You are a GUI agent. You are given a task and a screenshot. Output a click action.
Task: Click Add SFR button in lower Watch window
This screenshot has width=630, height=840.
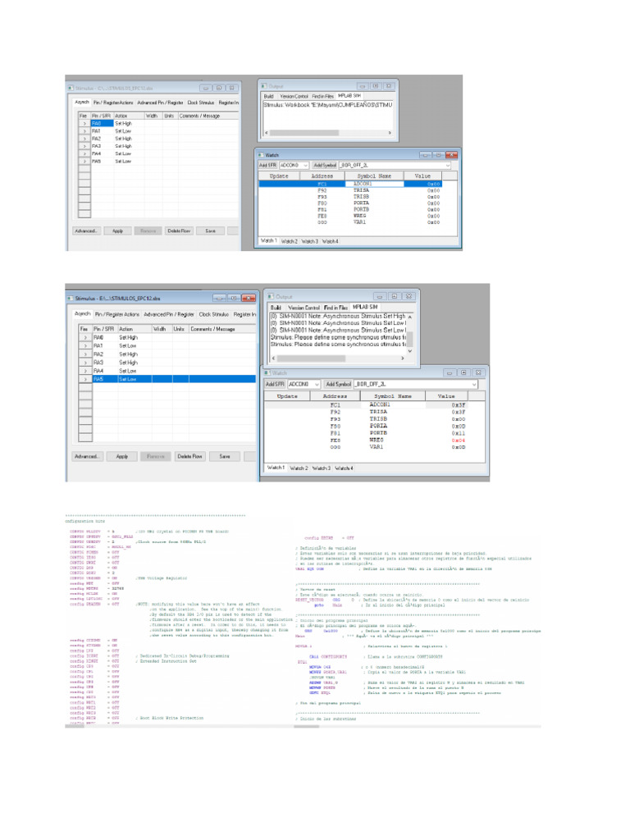(275, 384)
